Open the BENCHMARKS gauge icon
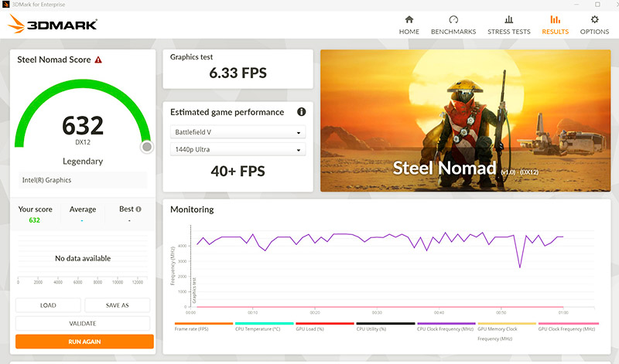 453,20
